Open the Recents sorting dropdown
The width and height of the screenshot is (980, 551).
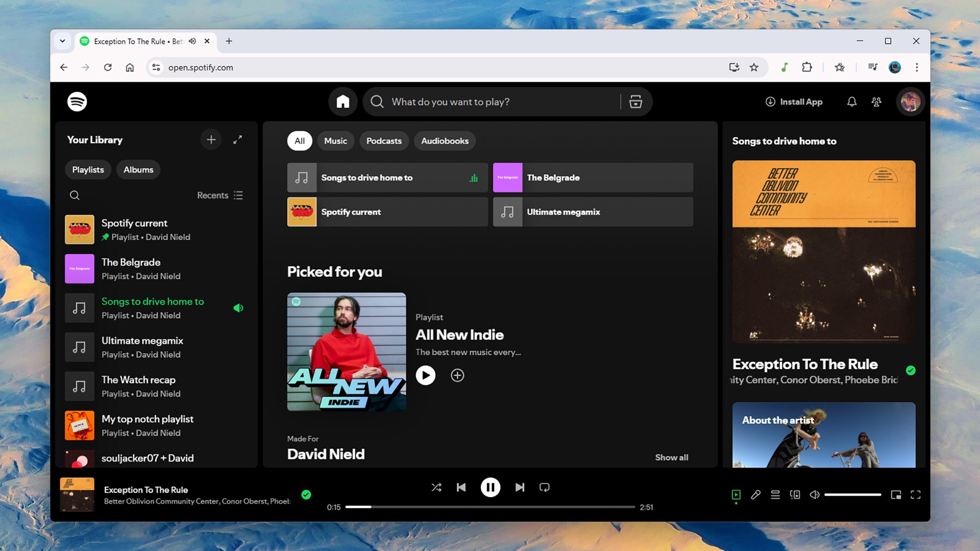[x=220, y=195]
